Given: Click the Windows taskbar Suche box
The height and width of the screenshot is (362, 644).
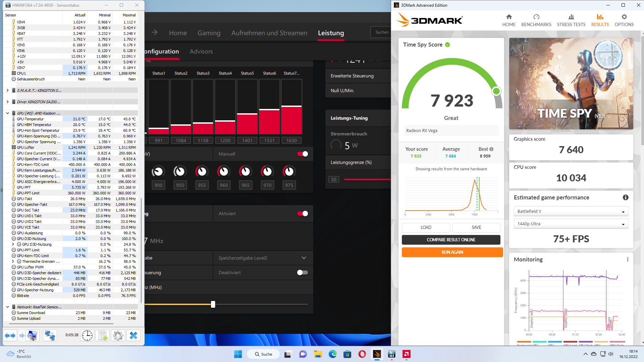Looking at the screenshot, I should pyautogui.click(x=264, y=354).
